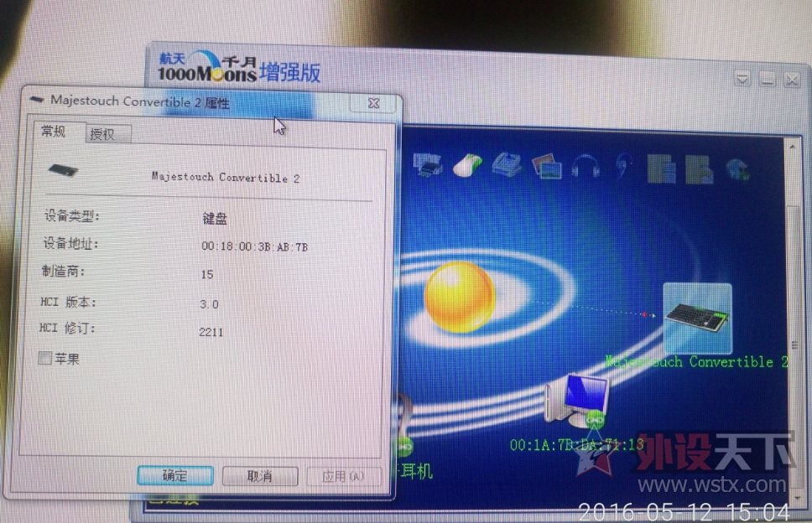Viewport: 812px width, 523px height.
Task: Select the mouse service icon
Action: [467, 164]
